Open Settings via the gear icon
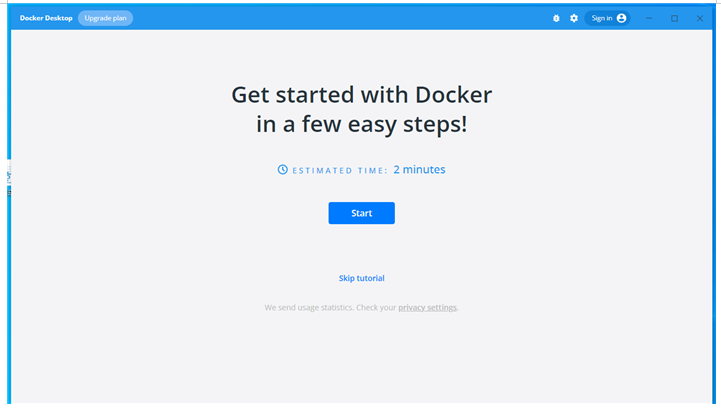This screenshot has height=409, width=721. click(574, 18)
